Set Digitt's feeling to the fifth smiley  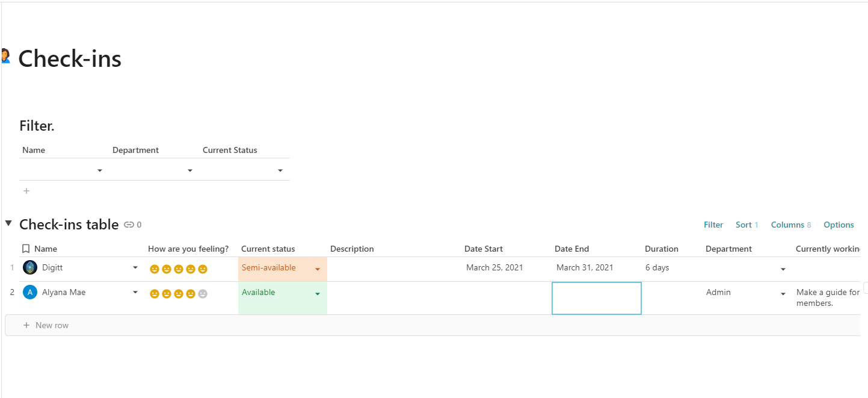coord(203,269)
